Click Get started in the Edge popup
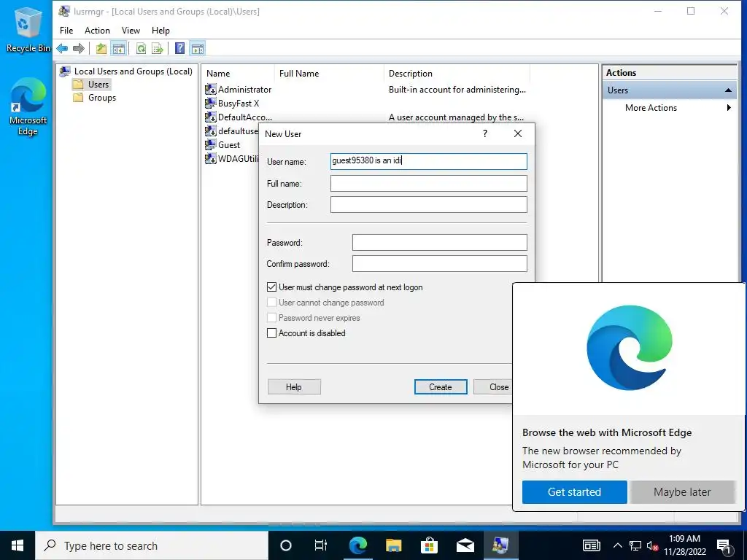 [575, 492]
